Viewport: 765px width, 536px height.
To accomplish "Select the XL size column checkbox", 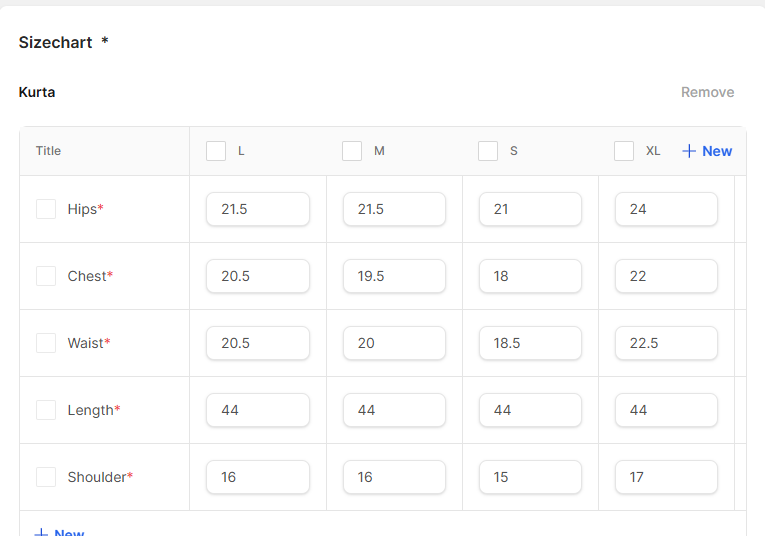I will tap(624, 151).
